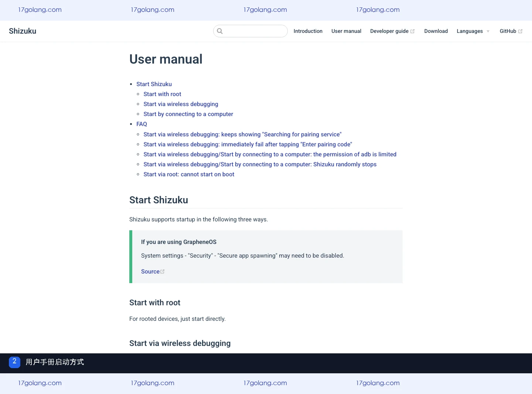Image resolution: width=532 pixels, height=394 pixels.
Task: Open Start by connecting to a computer link
Action: point(188,114)
